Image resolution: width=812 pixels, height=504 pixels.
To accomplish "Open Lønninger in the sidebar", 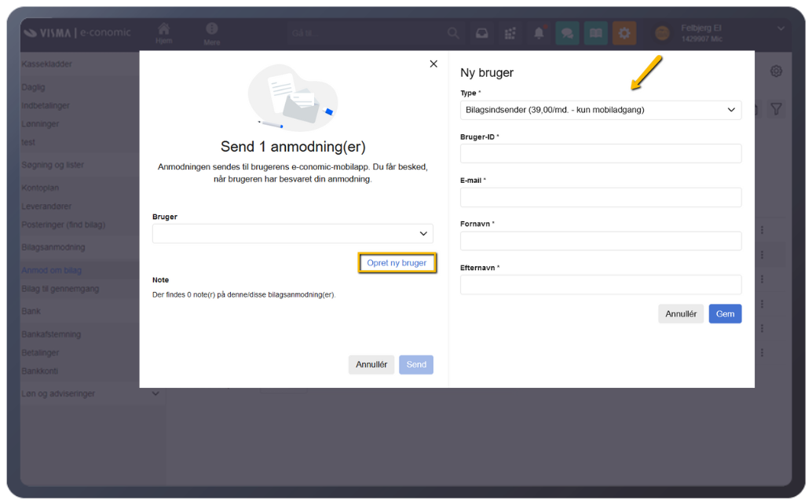I will (40, 124).
